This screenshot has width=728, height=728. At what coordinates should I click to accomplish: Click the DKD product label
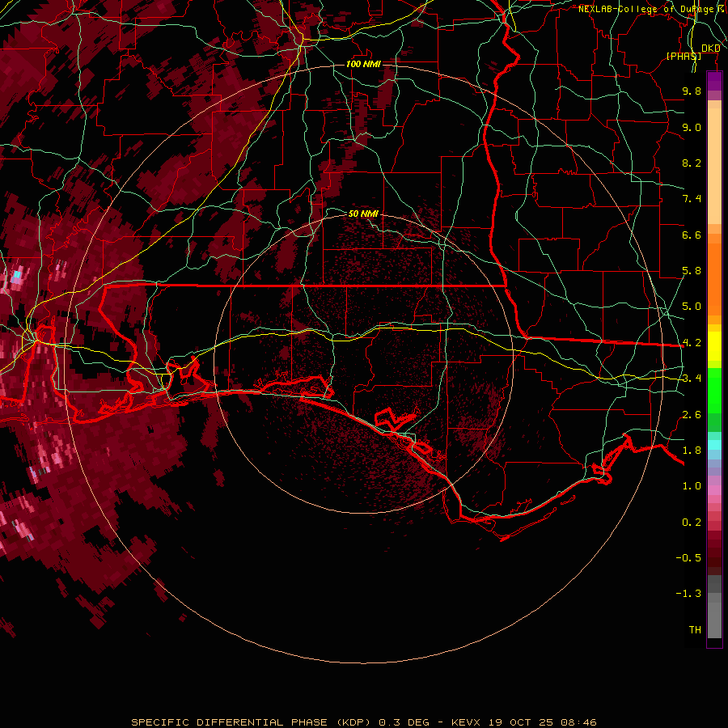click(x=710, y=49)
